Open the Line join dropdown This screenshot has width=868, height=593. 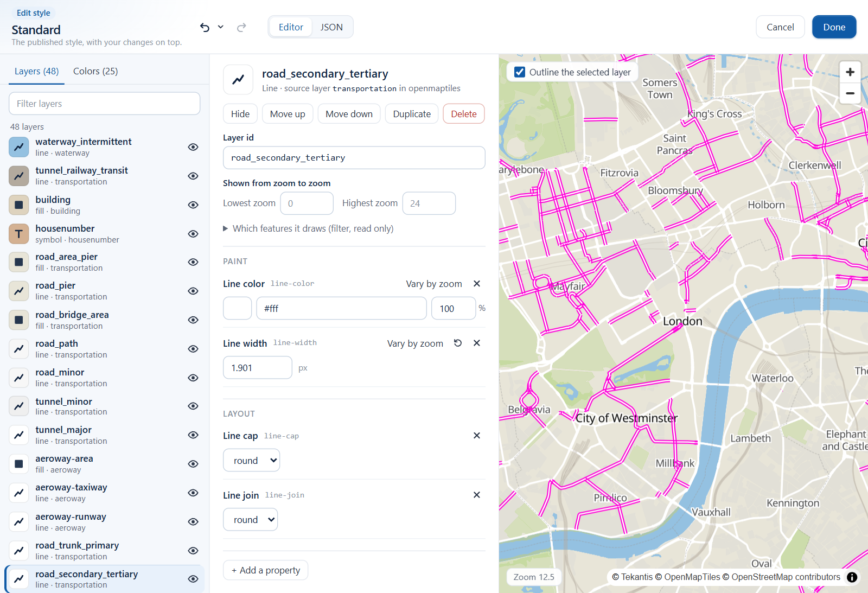coord(251,520)
